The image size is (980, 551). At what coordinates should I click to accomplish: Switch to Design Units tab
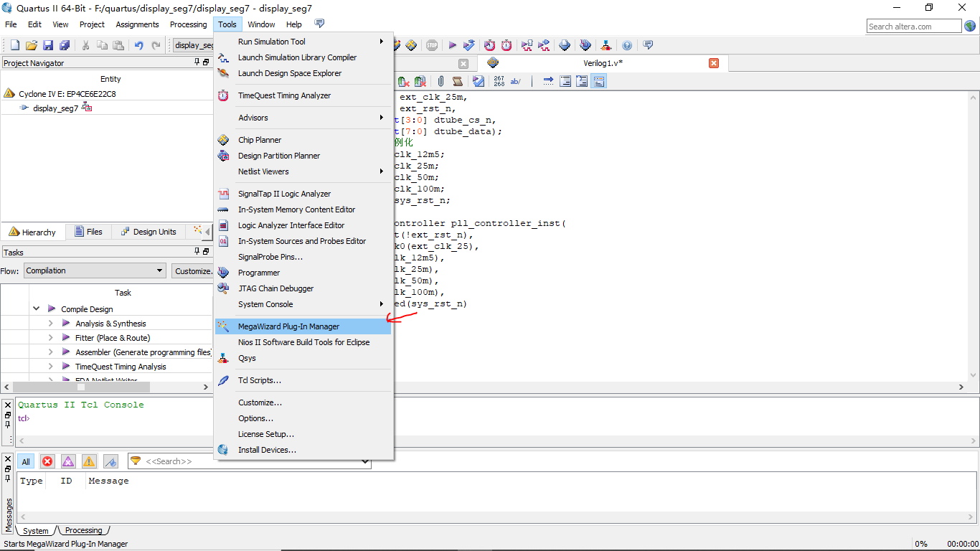click(x=148, y=232)
